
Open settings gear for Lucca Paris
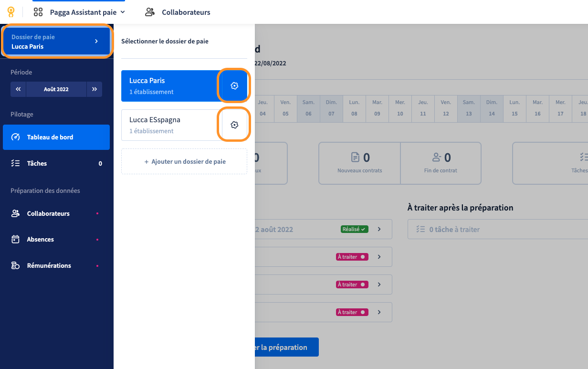click(x=234, y=86)
